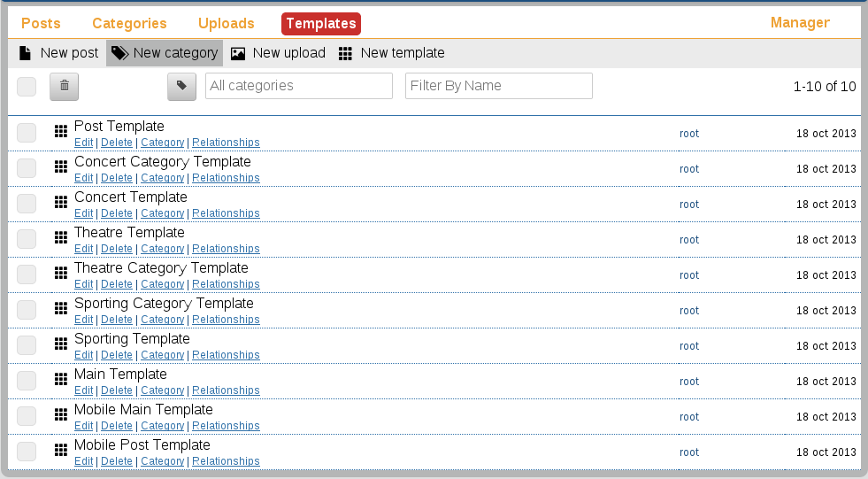Screen dimensions: 868x479
Task: Click the New category tags icon
Action: tap(119, 53)
